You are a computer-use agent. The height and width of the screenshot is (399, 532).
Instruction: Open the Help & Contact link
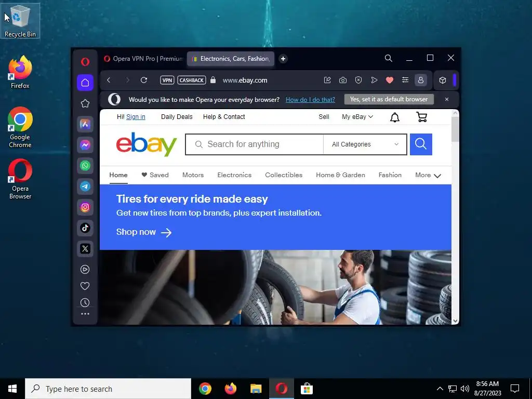pyautogui.click(x=224, y=117)
